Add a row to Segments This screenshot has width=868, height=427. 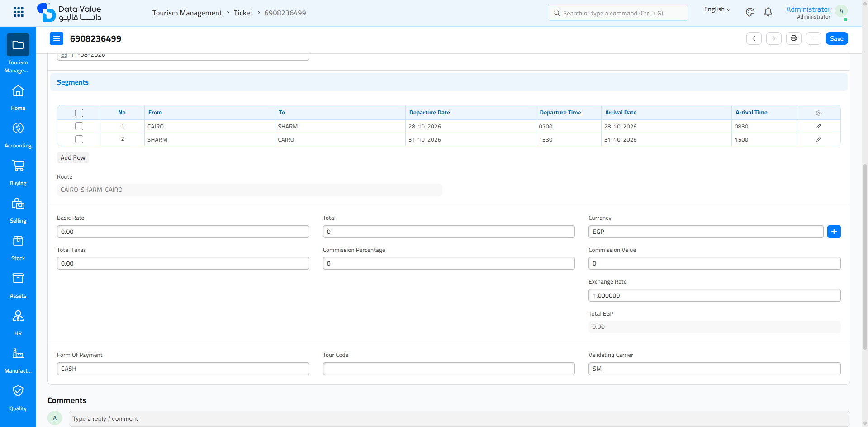73,157
